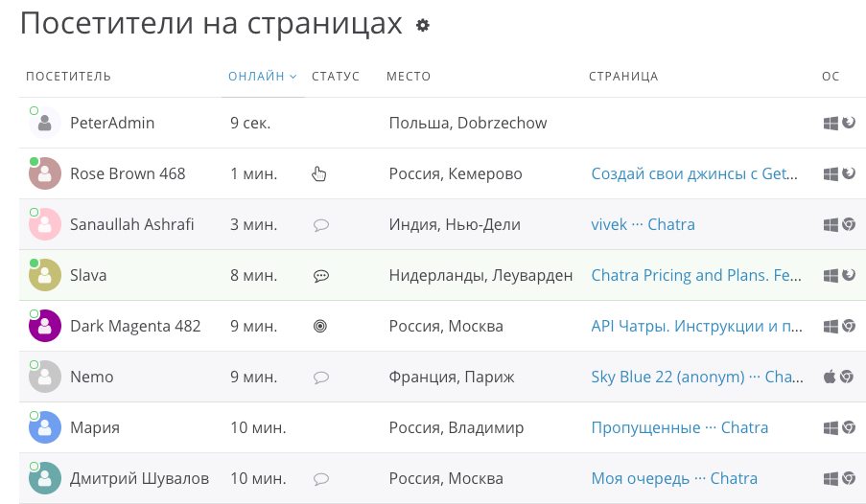Viewport: 866px width, 504px height.
Task: Click Chrome browser icon in Мария row
Action: tap(848, 427)
